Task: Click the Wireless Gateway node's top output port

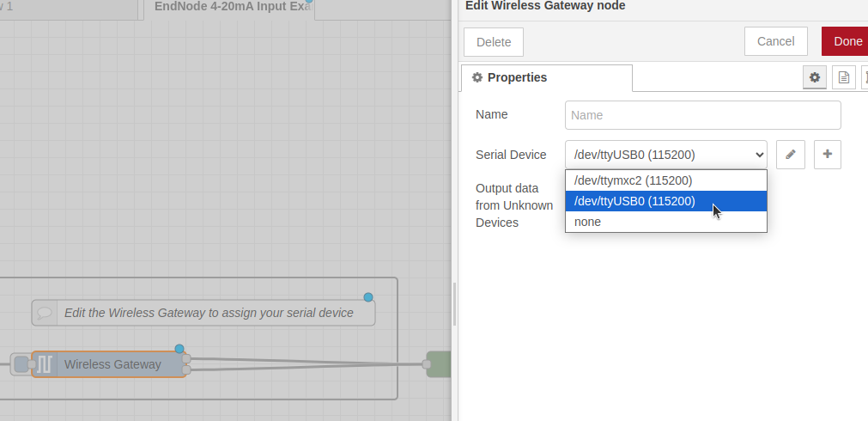Action: [186, 358]
